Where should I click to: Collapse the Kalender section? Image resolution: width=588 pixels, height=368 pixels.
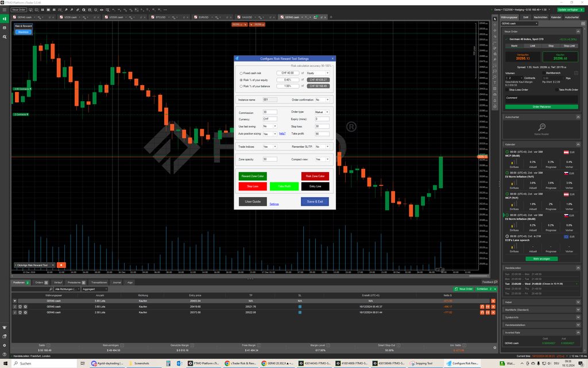point(578,144)
